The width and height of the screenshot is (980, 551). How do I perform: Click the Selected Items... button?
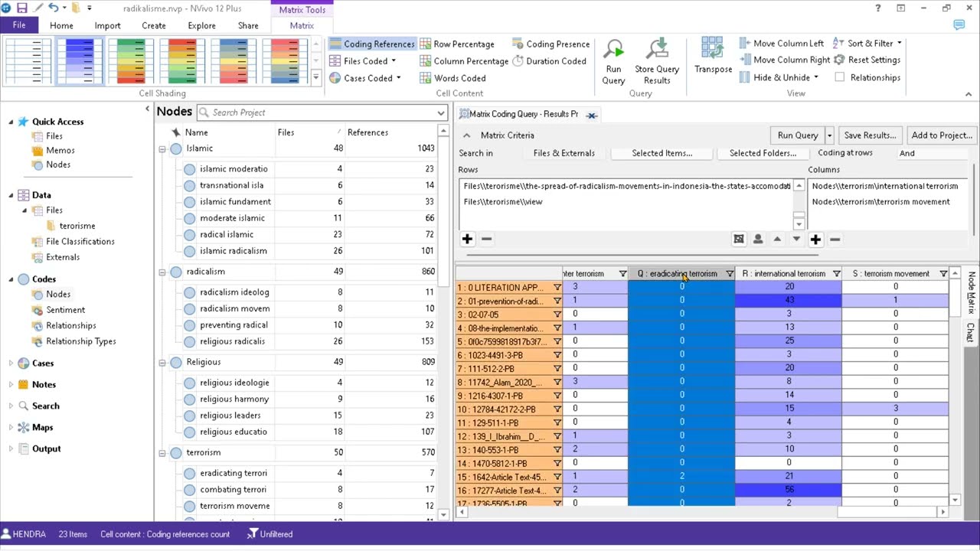662,153
